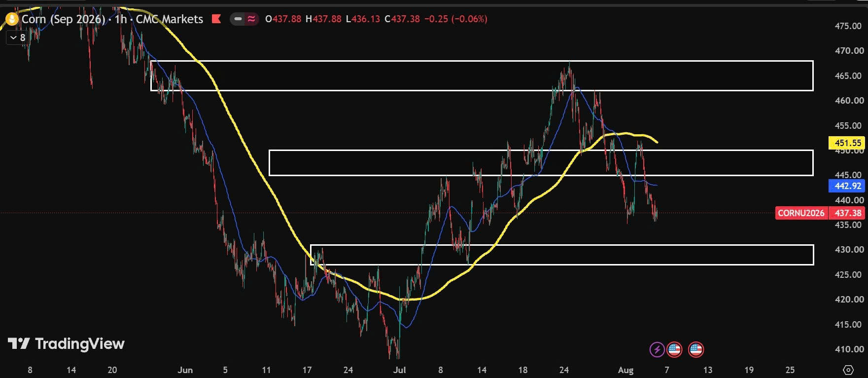The image size is (868, 378).
Task: Click the blue 442.92 moving average price label
Action: coord(847,186)
